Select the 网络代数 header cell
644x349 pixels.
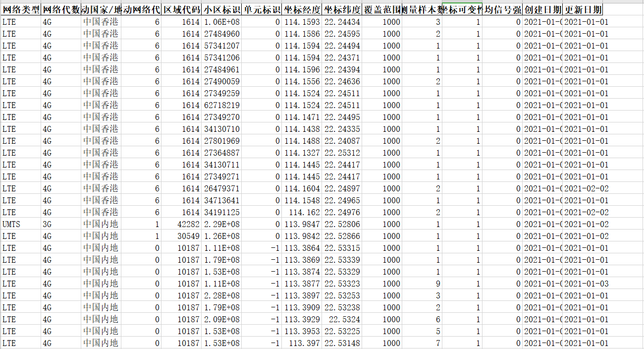(x=61, y=9)
